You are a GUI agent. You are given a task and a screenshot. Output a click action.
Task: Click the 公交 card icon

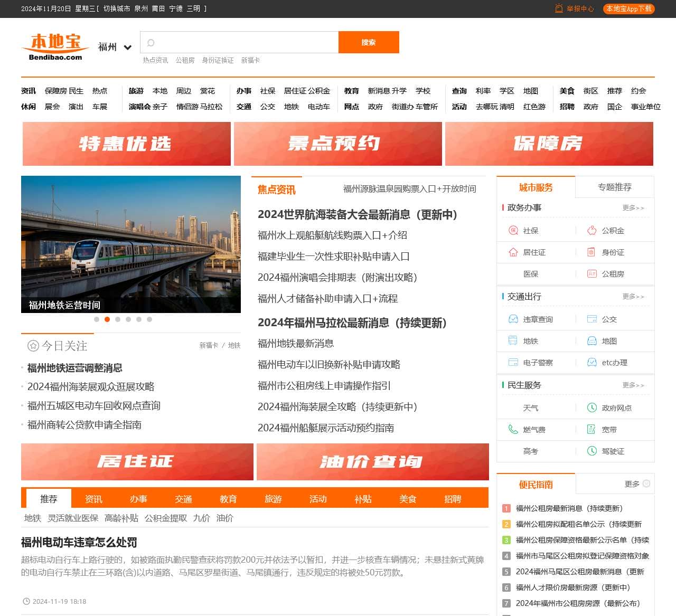click(591, 319)
